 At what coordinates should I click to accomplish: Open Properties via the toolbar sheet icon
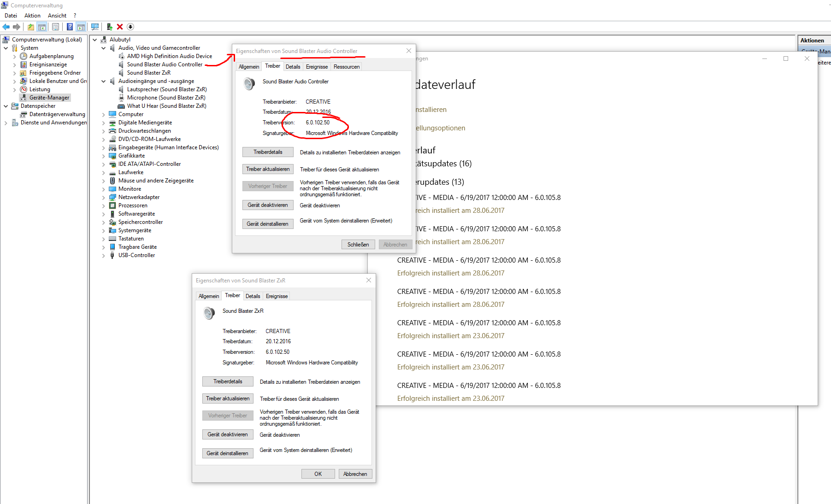pos(55,27)
